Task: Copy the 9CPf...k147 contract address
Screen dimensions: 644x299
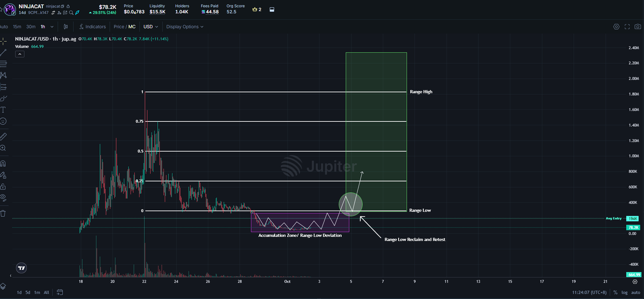Action: [x=38, y=13]
